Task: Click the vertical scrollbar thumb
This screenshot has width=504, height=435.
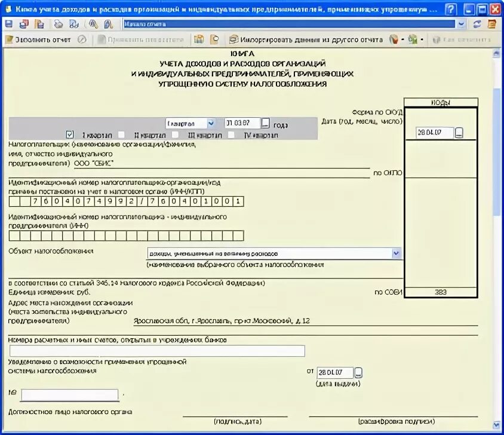Action: click(x=497, y=151)
